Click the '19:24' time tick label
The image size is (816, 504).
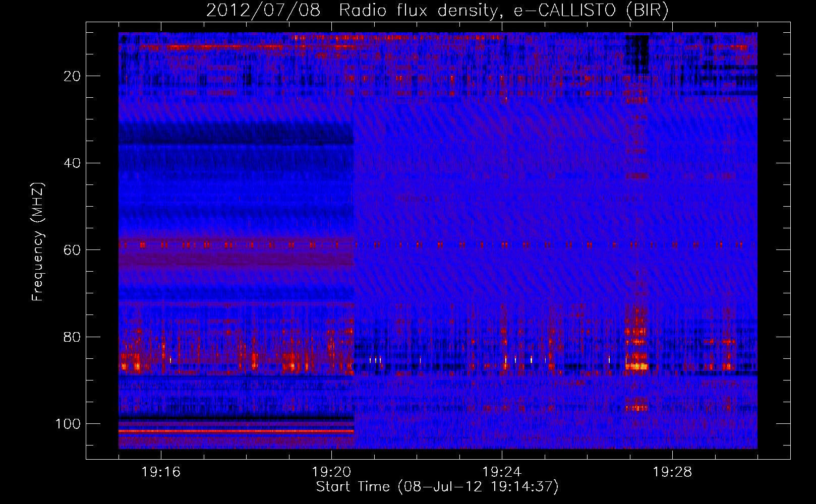pos(502,472)
